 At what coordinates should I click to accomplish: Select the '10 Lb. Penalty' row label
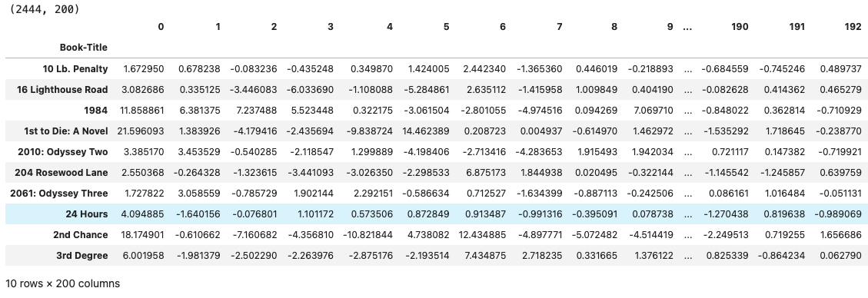pos(75,69)
